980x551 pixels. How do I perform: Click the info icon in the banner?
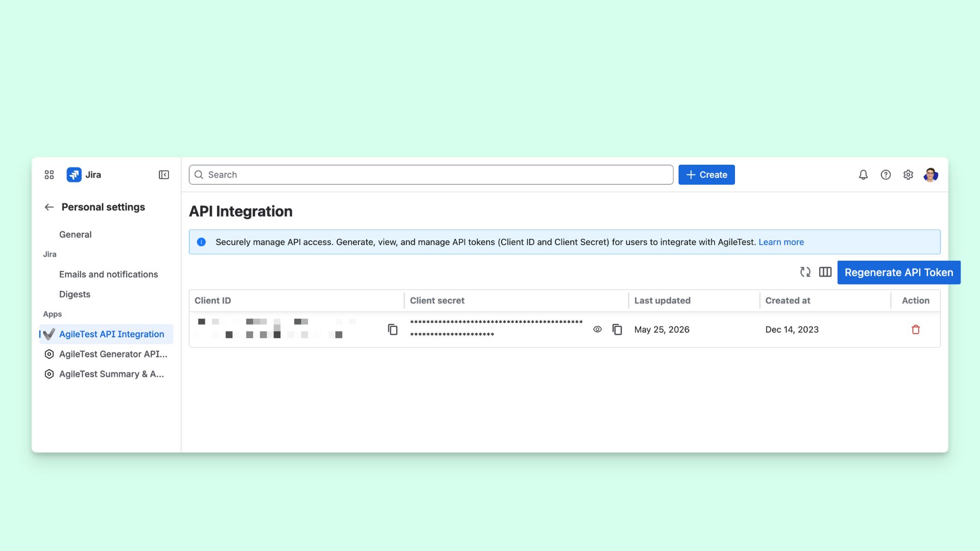point(202,242)
